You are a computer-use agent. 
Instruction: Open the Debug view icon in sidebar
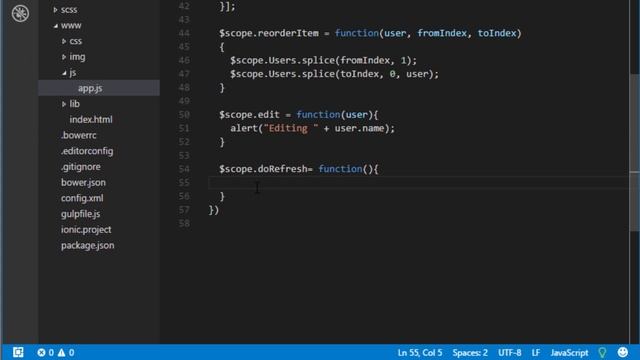point(20,13)
